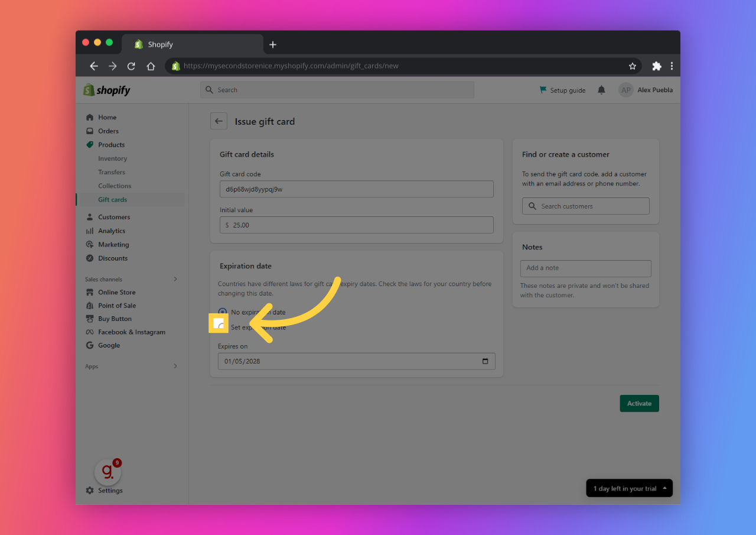Click the Analytics bar chart icon

coord(90,231)
